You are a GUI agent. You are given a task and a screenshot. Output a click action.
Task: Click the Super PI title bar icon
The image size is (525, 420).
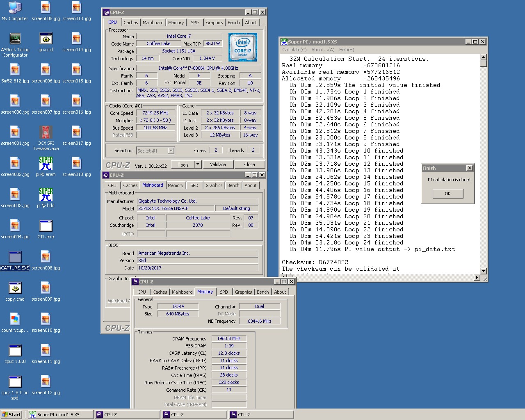(x=284, y=42)
